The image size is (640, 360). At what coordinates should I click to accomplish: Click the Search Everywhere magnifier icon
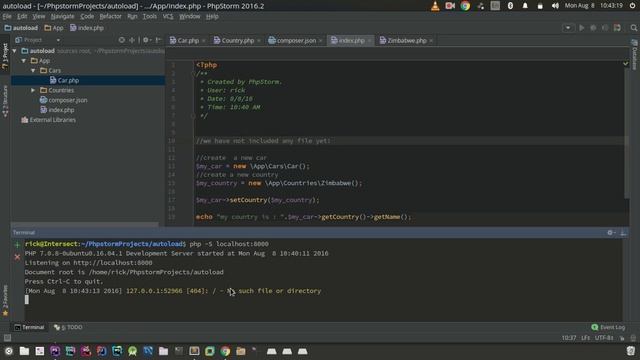[633, 28]
